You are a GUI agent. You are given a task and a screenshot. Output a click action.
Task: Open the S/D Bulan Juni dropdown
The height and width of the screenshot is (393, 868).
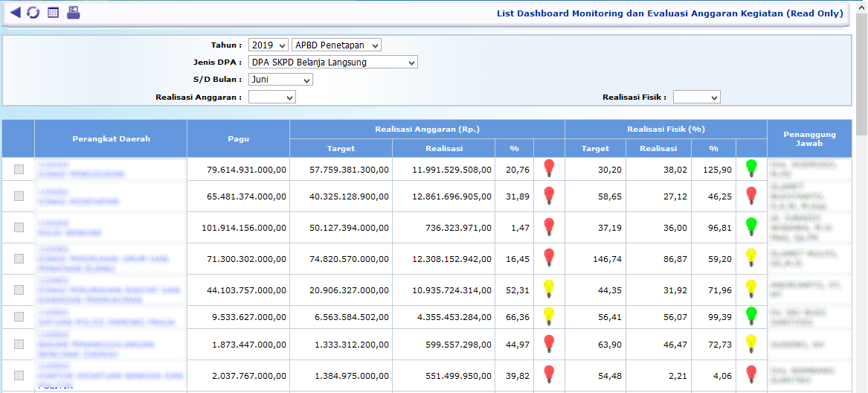280,80
